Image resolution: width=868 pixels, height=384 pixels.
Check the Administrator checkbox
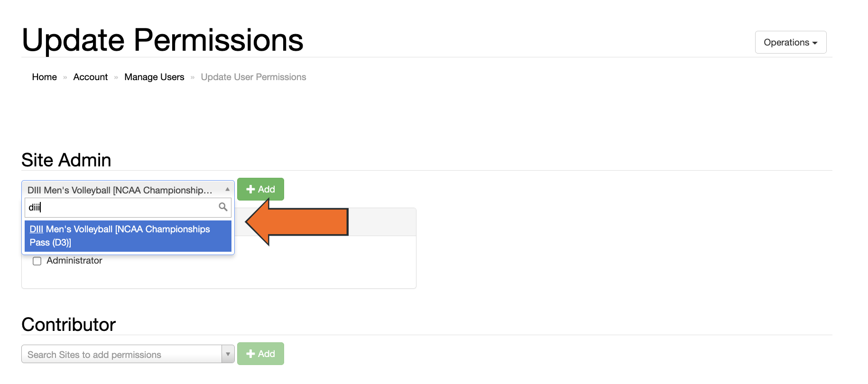pyautogui.click(x=37, y=261)
